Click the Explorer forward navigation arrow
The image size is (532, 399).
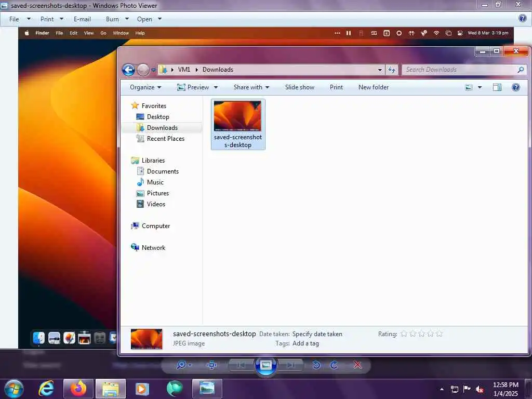point(143,70)
